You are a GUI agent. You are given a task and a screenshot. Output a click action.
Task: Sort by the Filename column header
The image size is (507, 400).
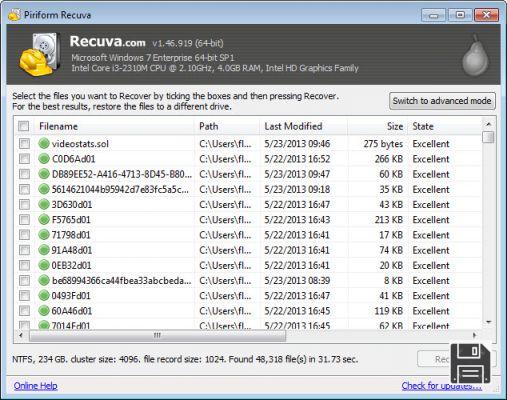(x=114, y=126)
